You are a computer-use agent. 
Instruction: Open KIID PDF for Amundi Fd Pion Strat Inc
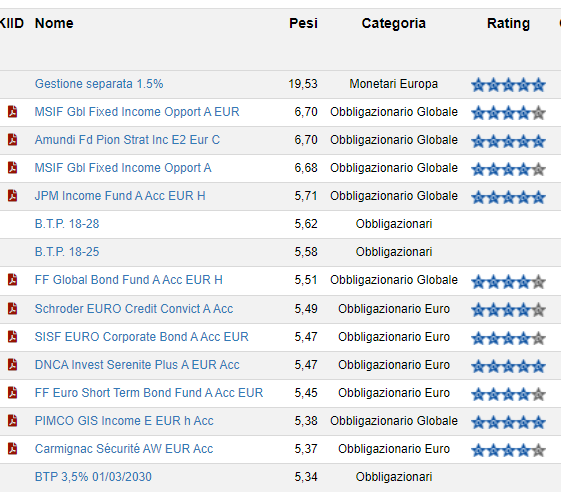coord(13,140)
